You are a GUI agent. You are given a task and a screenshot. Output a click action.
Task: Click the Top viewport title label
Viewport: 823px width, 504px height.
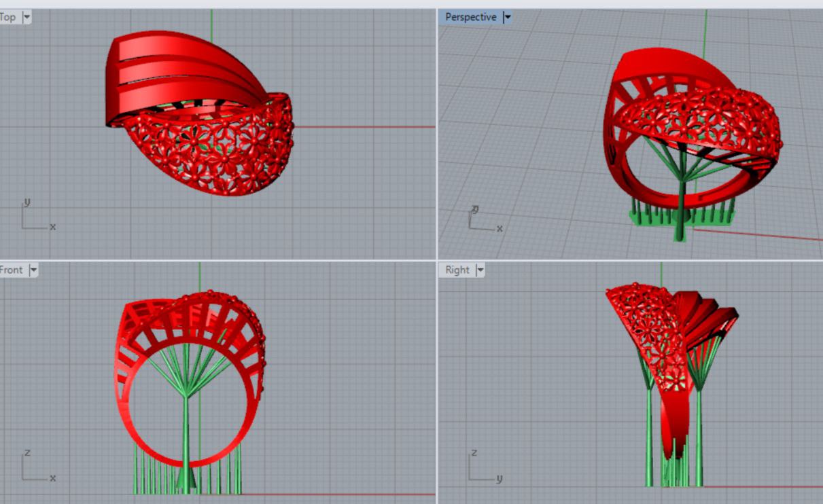click(x=8, y=17)
